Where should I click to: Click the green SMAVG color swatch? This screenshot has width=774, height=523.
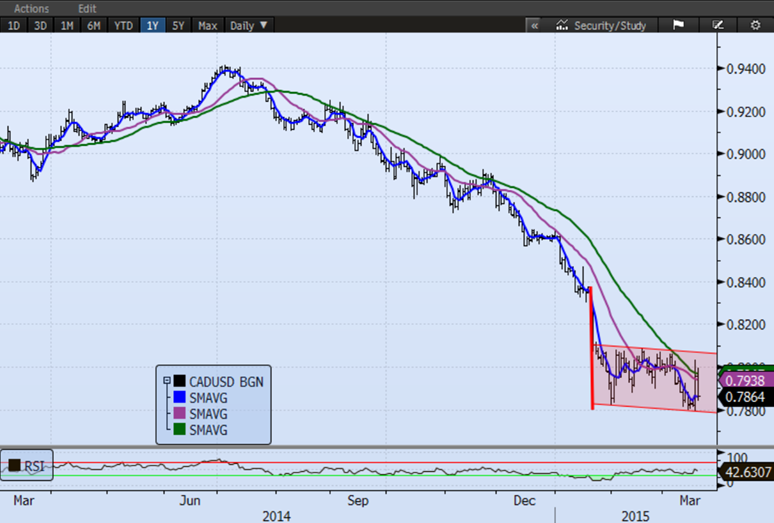[x=178, y=430]
